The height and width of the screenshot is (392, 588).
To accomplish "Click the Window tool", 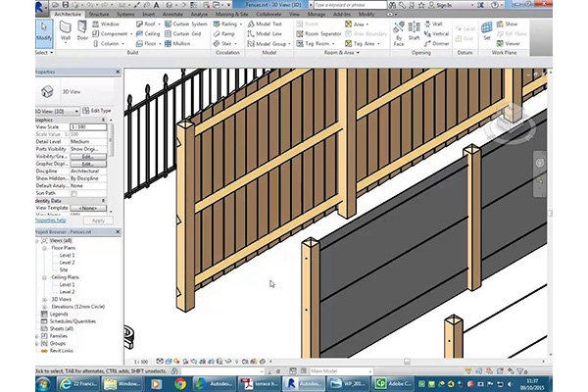I will (x=106, y=24).
